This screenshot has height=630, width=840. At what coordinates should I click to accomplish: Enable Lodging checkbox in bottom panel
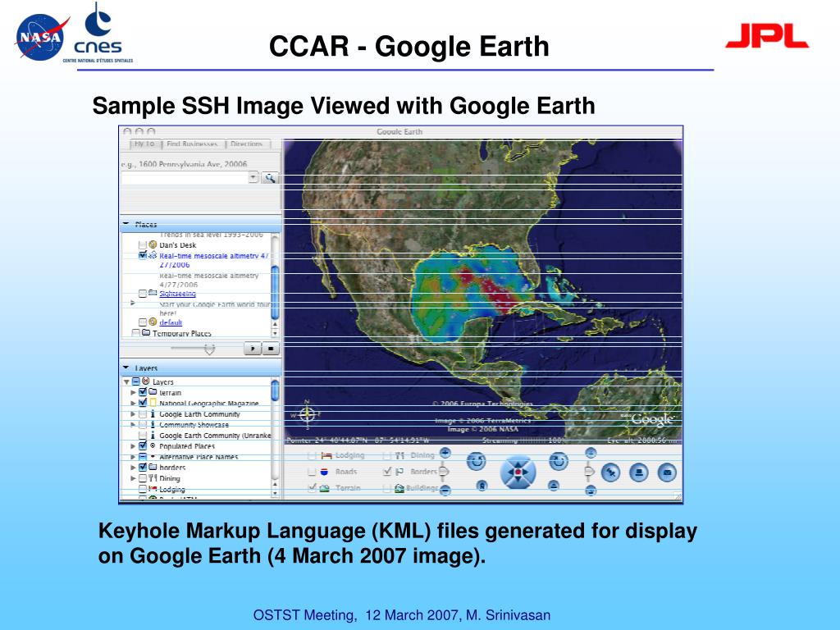(x=312, y=455)
